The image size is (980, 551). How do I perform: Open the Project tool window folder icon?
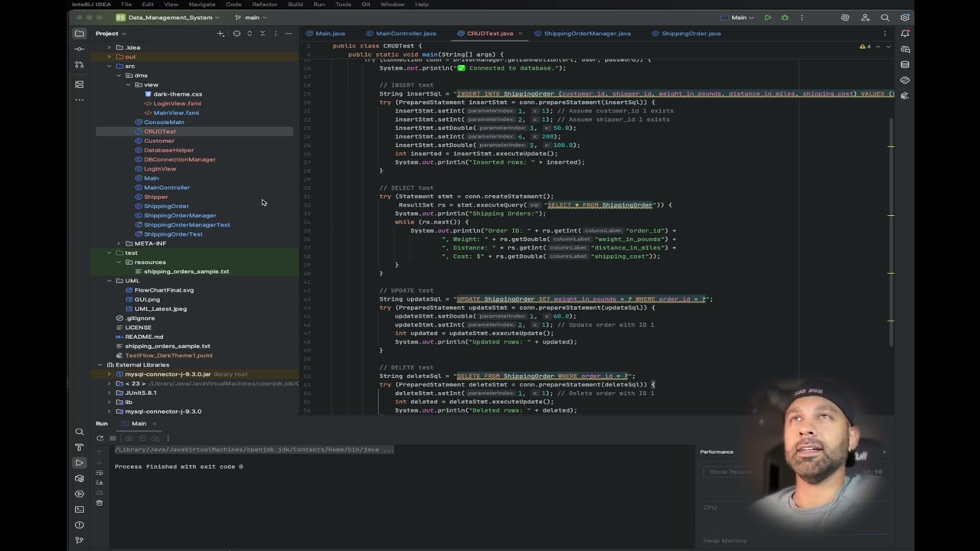tap(80, 33)
